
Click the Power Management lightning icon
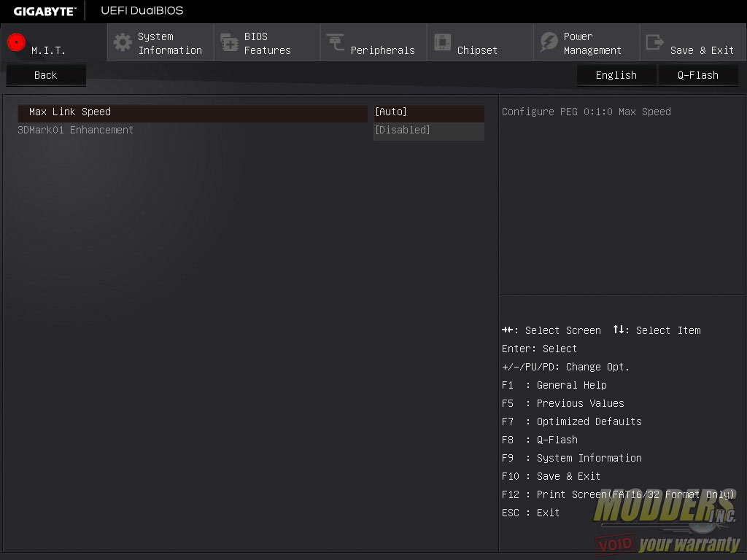(x=549, y=42)
